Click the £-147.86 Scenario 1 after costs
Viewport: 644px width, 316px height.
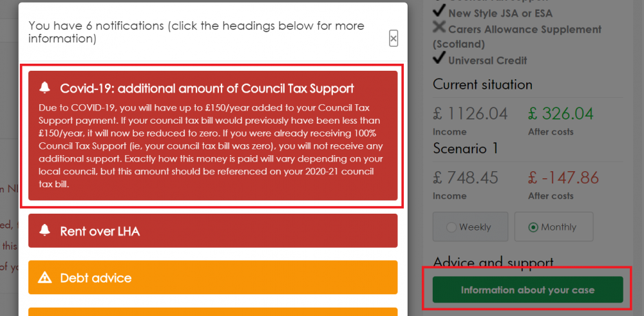pos(563,178)
